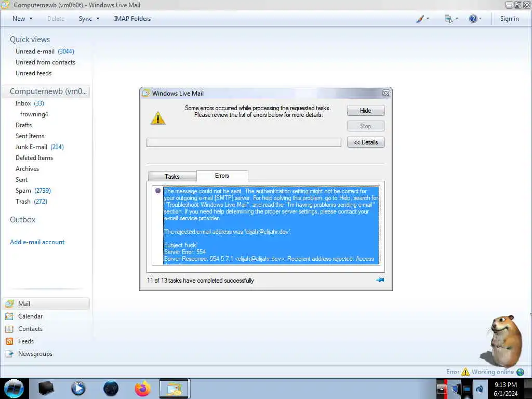Open the frowning4 subfolder
This screenshot has height=399, width=532.
click(x=34, y=114)
